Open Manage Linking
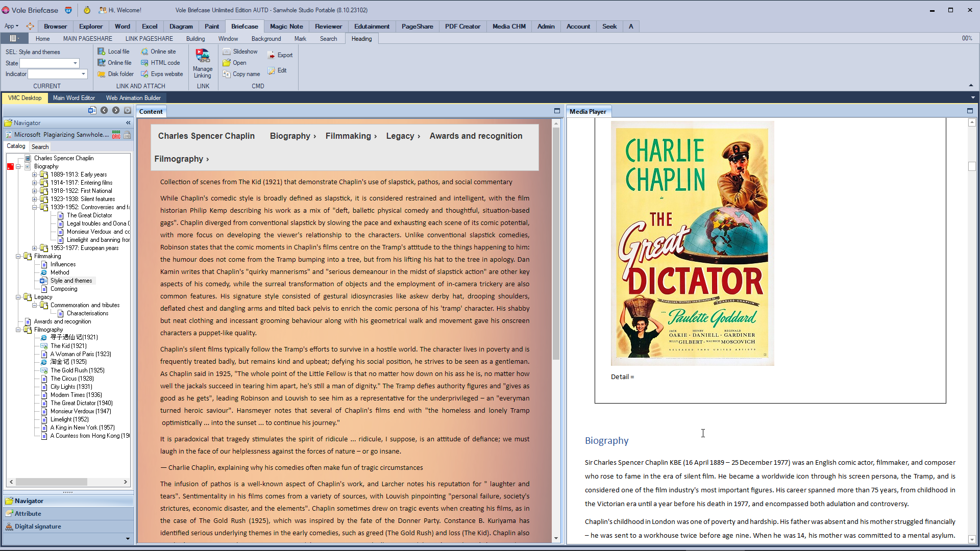Screen dimensions: 980x551 click(203, 63)
